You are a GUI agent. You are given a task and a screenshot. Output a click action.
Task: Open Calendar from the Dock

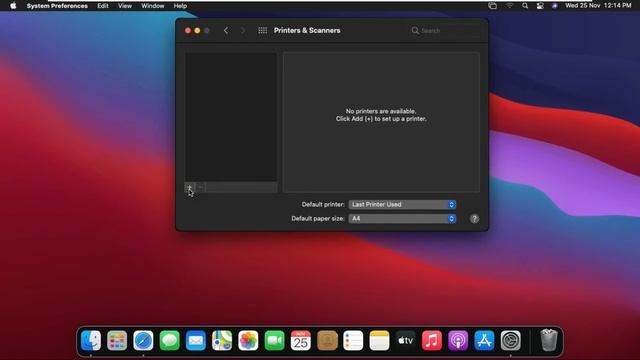(301, 340)
